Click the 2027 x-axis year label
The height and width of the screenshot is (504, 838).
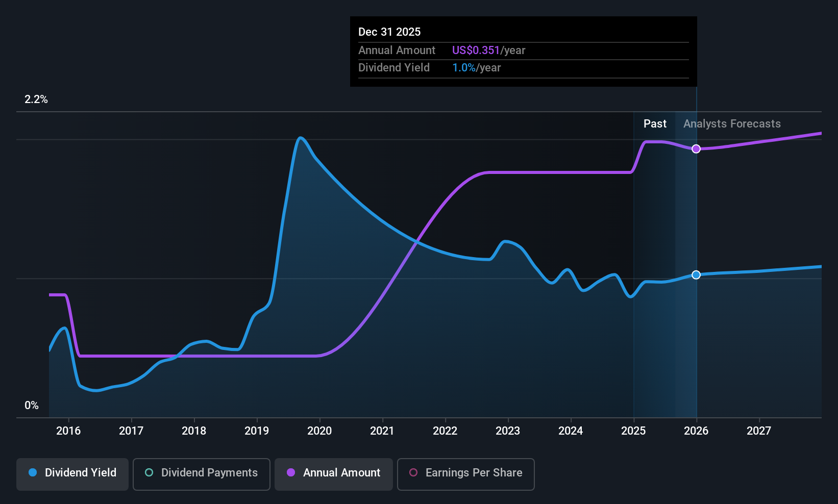pos(759,431)
